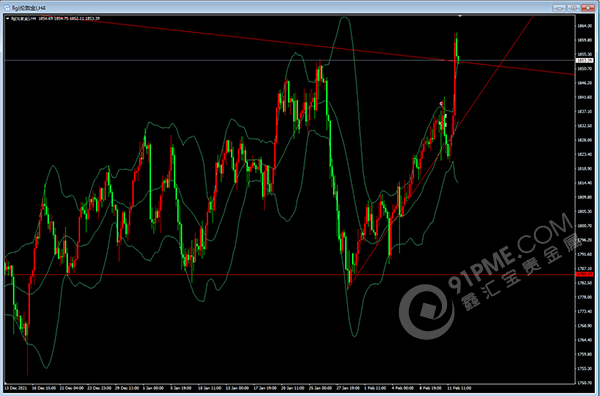600x396 pixels.
Task: Click the 1864.30 price scale label
Action: click(584, 26)
